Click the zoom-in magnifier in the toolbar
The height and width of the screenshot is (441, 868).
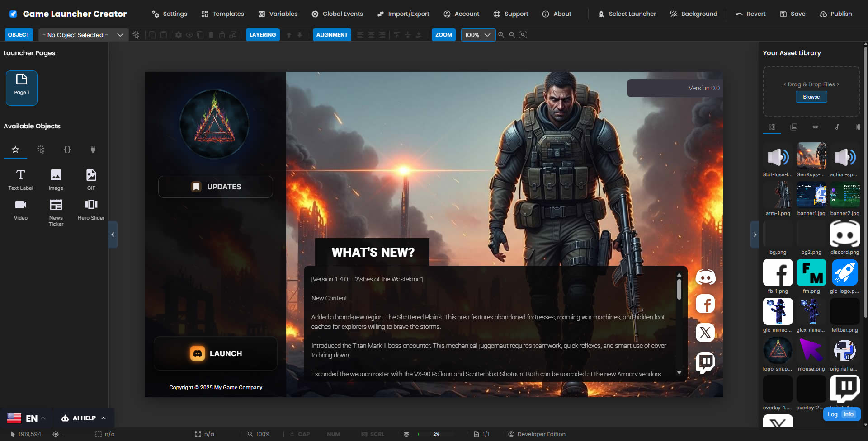point(501,35)
